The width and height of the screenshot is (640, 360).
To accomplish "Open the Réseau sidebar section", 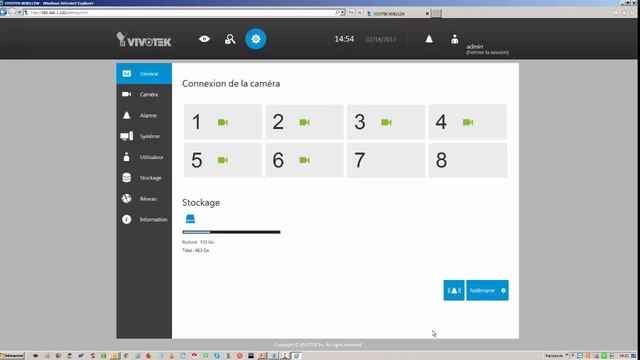I will (x=144, y=198).
